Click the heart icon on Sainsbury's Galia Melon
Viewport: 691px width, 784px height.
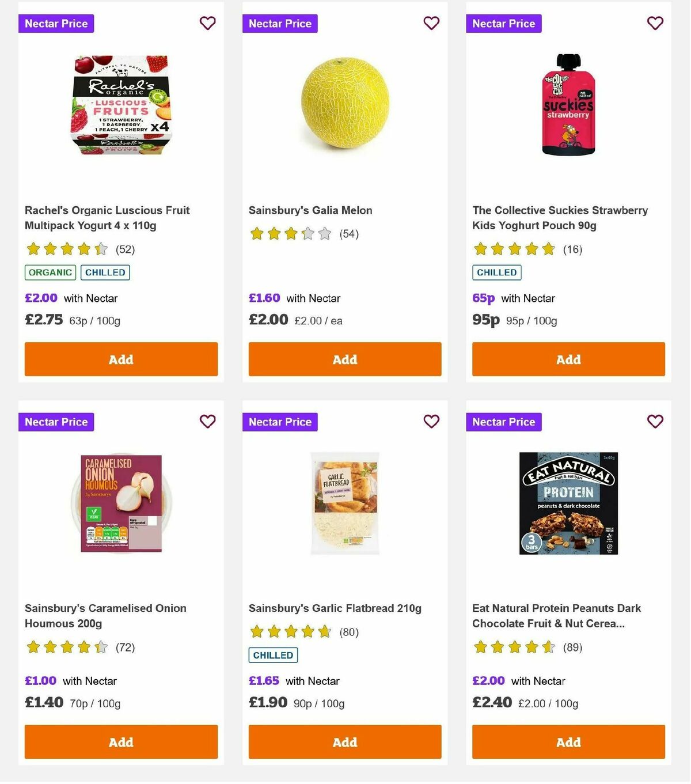pos(431,23)
